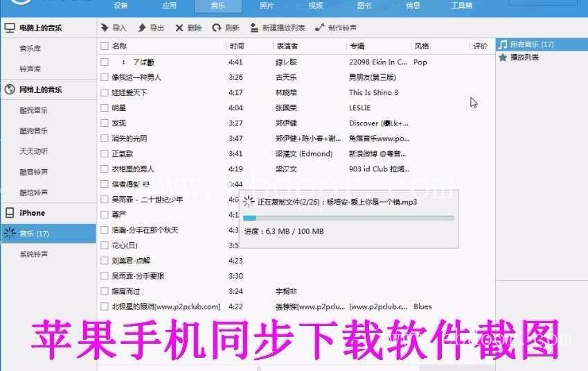The width and height of the screenshot is (588, 371).
Task: Check the box for 花心(日)
Action: [x=105, y=245]
